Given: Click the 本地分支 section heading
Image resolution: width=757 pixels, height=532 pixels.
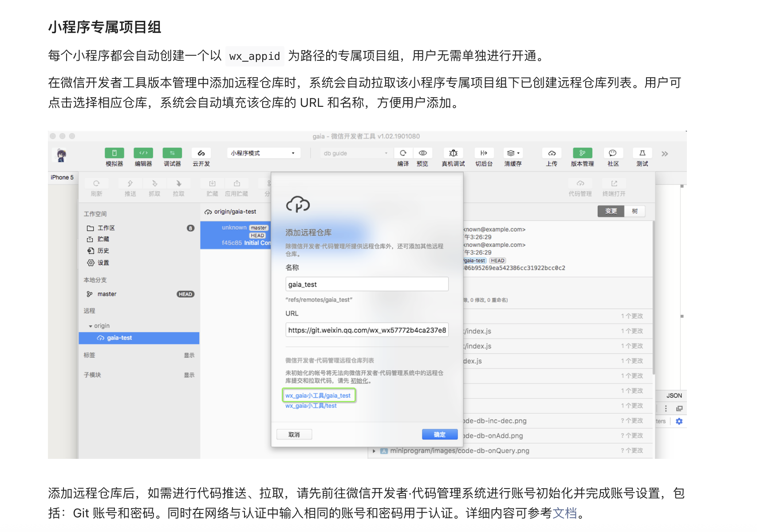Looking at the screenshot, I should pyautogui.click(x=95, y=280).
